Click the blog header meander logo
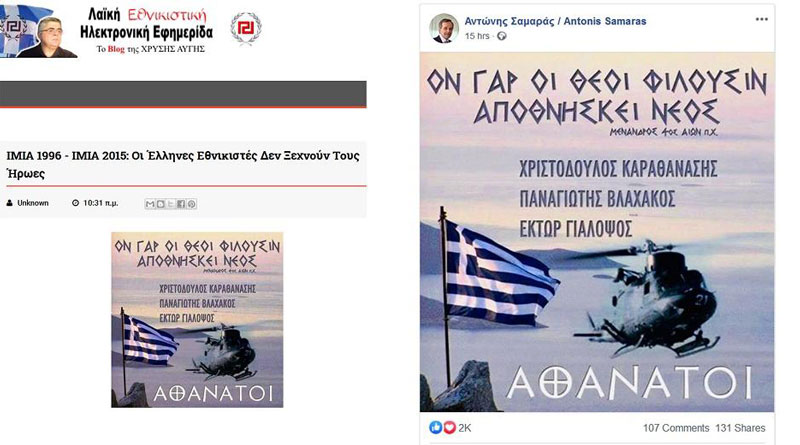Image resolution: width=800 pixels, height=445 pixels. coord(246,29)
